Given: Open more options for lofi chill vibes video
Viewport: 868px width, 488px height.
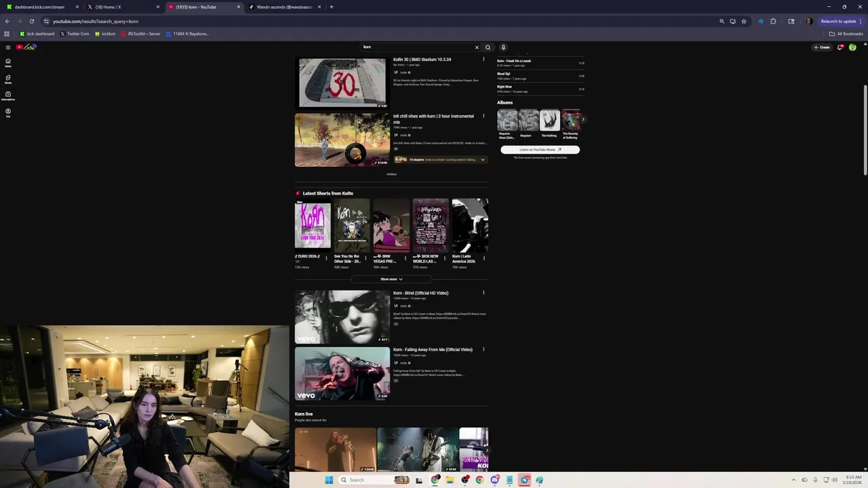Looking at the screenshot, I should pos(484,116).
